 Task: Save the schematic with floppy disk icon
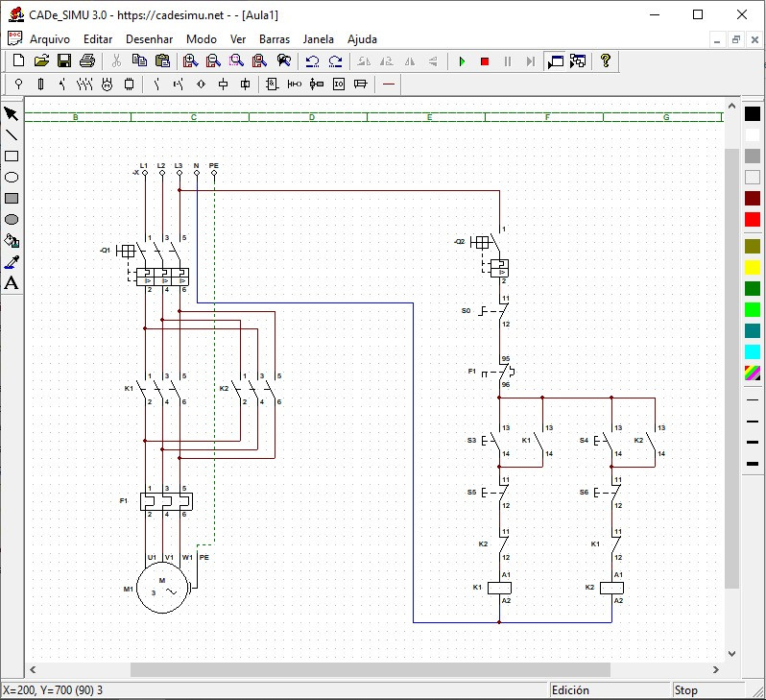[x=64, y=61]
